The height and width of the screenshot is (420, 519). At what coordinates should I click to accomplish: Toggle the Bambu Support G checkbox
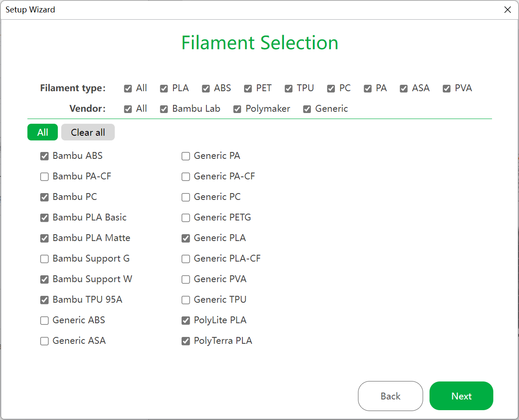[x=45, y=259]
